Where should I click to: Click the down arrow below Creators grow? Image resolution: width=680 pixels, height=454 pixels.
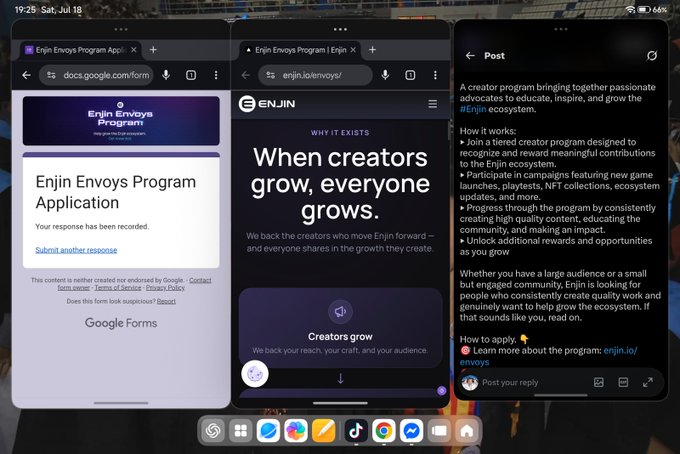340,379
